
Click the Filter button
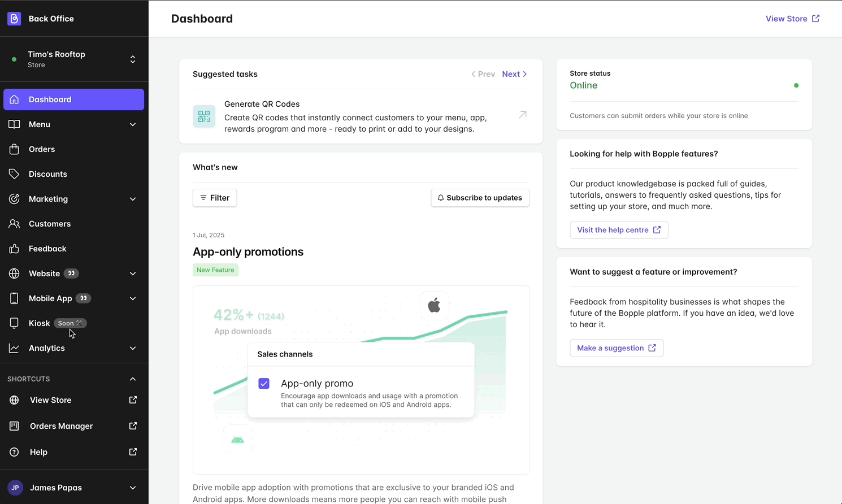pos(215,198)
